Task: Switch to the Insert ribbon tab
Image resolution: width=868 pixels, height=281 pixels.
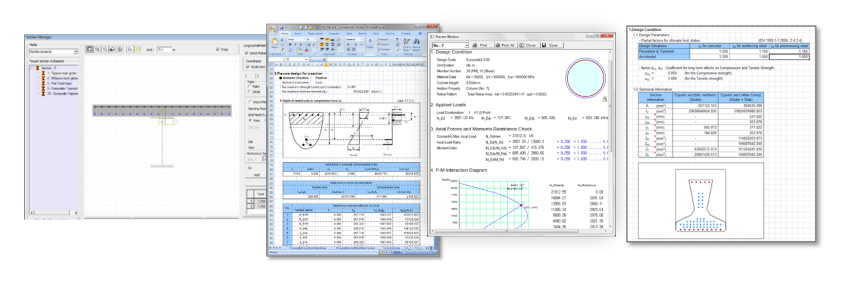Action: [298, 34]
